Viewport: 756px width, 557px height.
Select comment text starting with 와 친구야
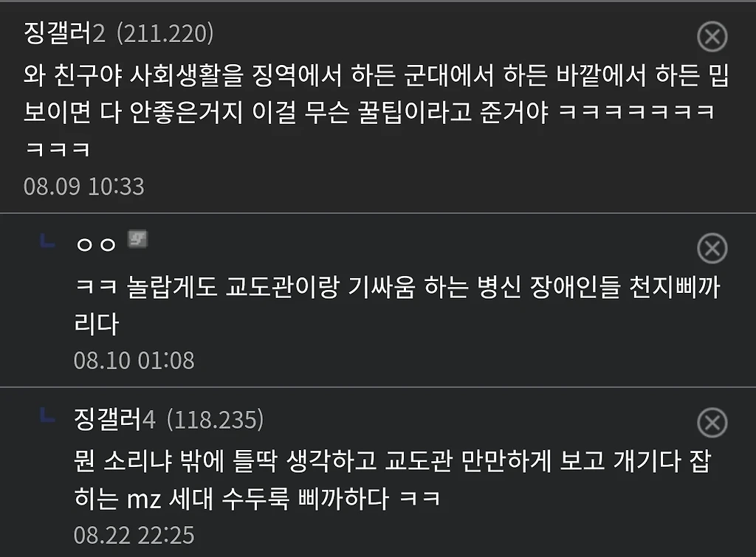pyautogui.click(x=376, y=112)
